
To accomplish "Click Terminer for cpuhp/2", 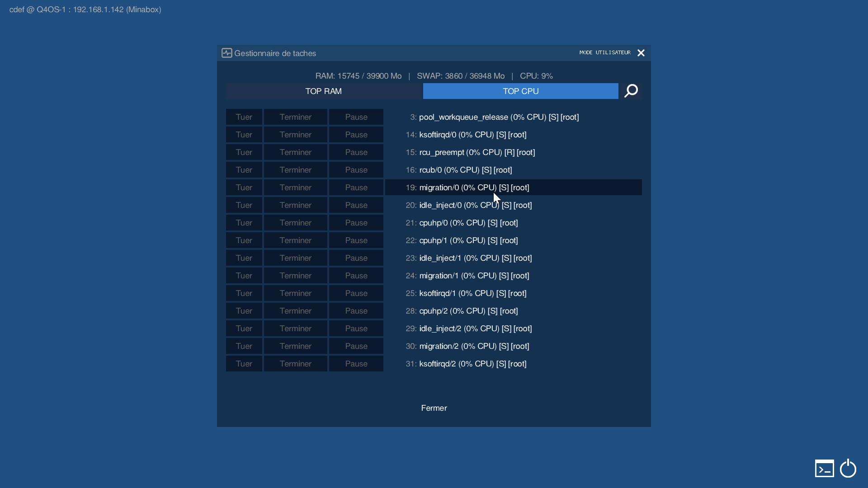I will pyautogui.click(x=296, y=311).
